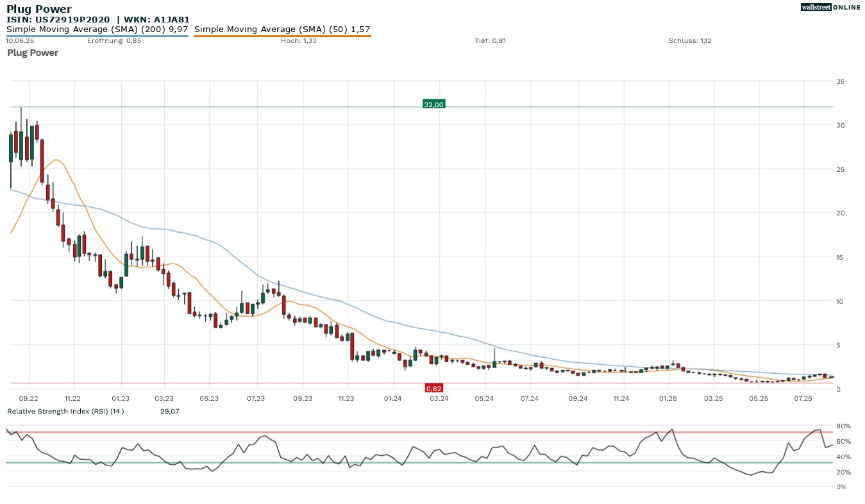Click the 09.22 x-axis label
This screenshot has height=504, width=865.
click(28, 398)
